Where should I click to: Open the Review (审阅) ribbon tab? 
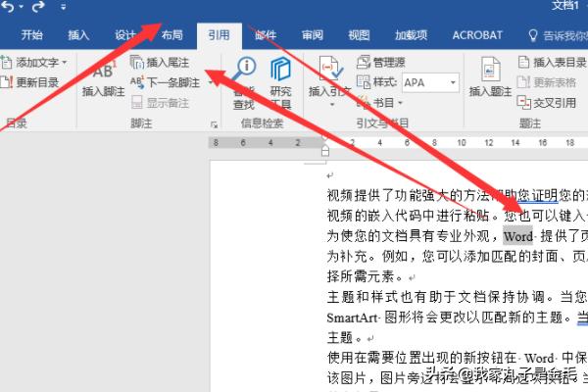click(x=312, y=35)
